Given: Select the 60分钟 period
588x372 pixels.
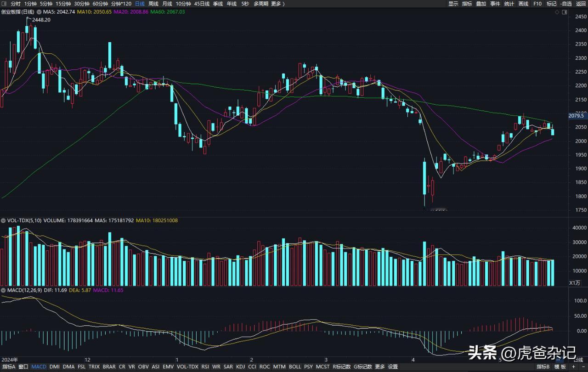Looking at the screenshot, I should coord(100,4).
